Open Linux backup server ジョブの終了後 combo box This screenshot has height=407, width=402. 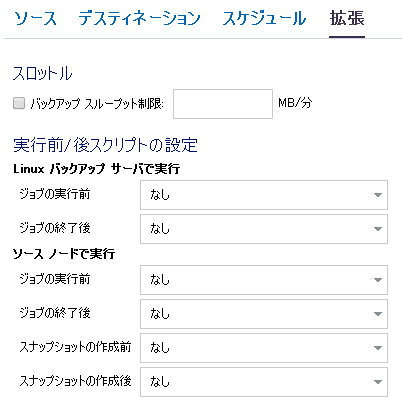[264, 229]
